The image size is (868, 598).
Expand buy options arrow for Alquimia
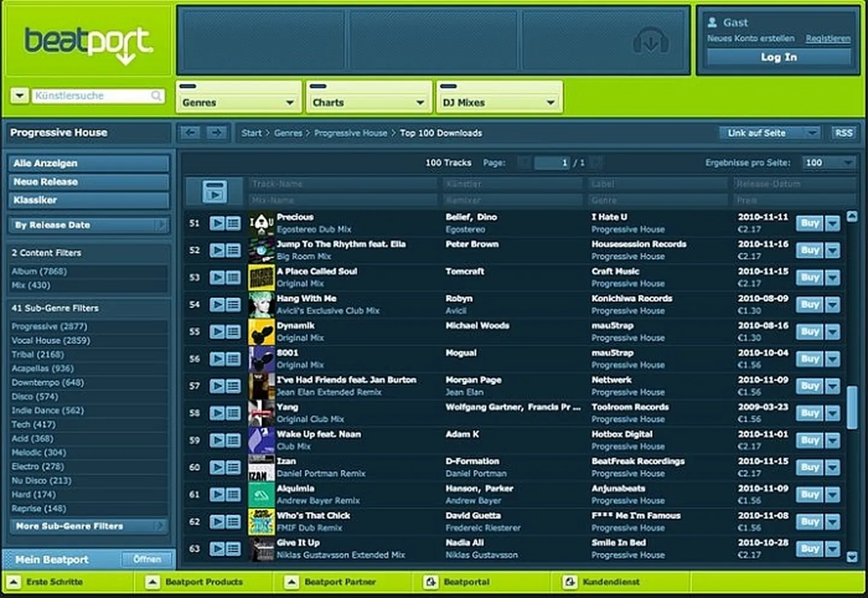click(832, 495)
